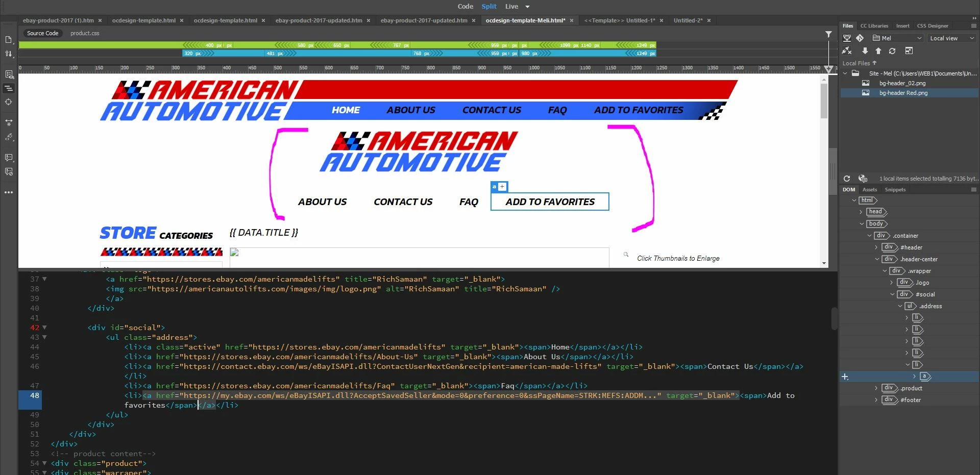Click the Apply Comment icon

pyautogui.click(x=9, y=158)
